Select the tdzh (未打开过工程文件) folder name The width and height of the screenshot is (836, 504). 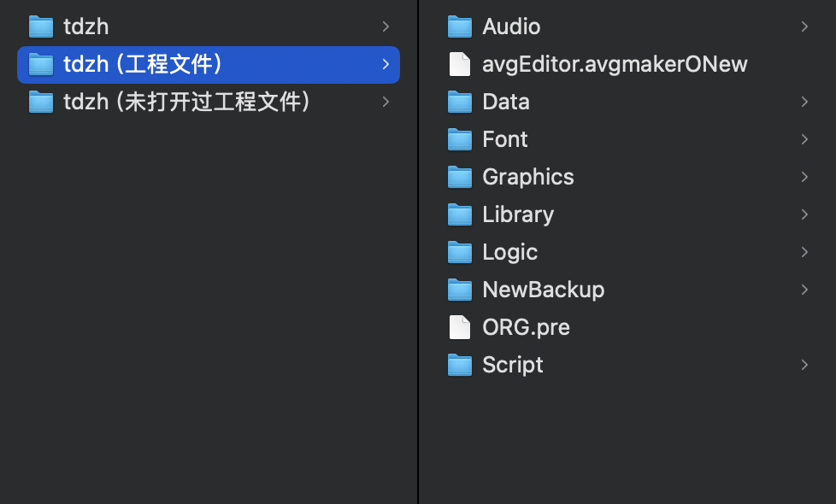[x=187, y=102]
